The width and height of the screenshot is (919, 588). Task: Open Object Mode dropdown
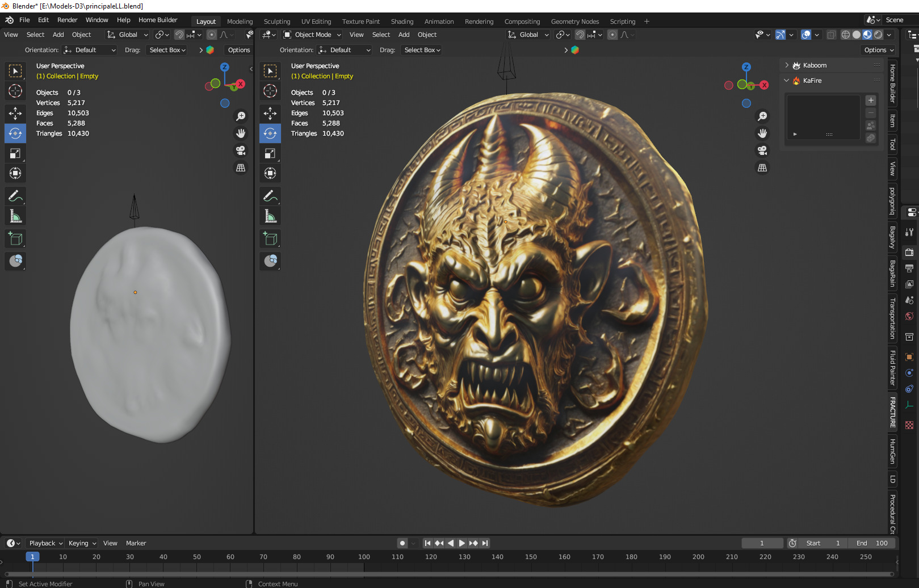pyautogui.click(x=312, y=35)
